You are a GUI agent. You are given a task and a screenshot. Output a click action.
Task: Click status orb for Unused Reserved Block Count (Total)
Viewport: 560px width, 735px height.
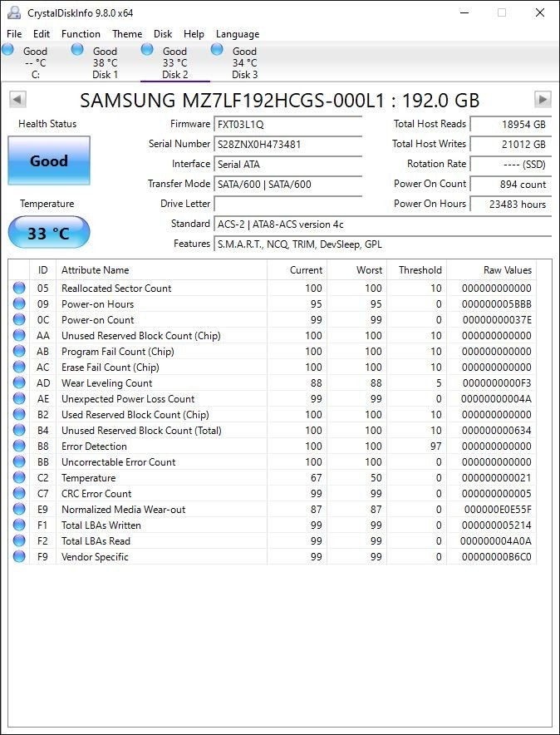(19, 431)
